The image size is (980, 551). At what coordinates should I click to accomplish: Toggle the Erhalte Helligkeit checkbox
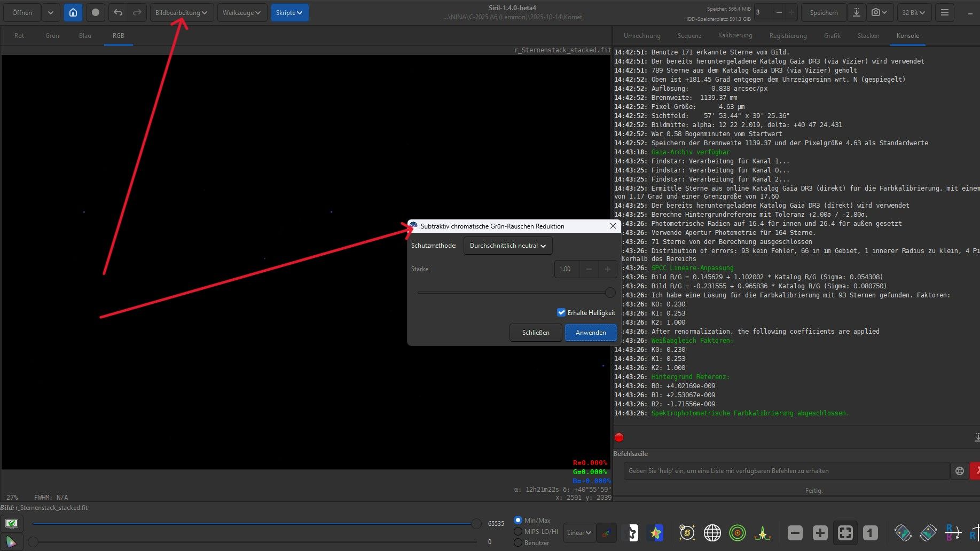pos(561,312)
